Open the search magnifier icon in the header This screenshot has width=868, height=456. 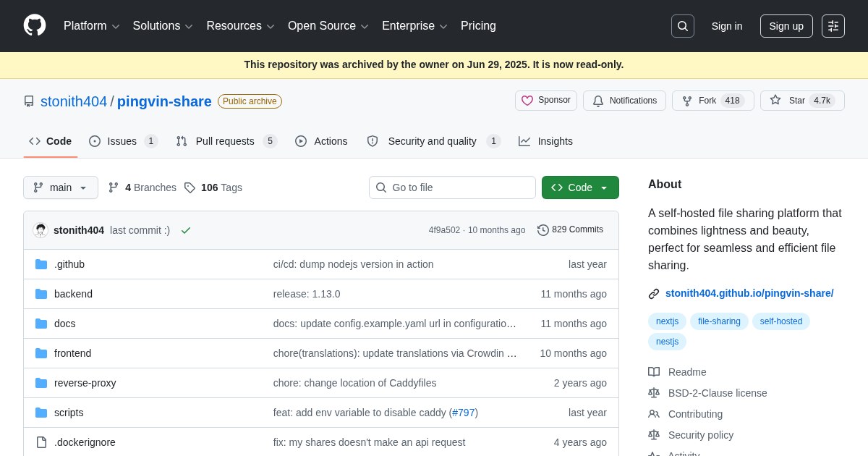point(683,26)
